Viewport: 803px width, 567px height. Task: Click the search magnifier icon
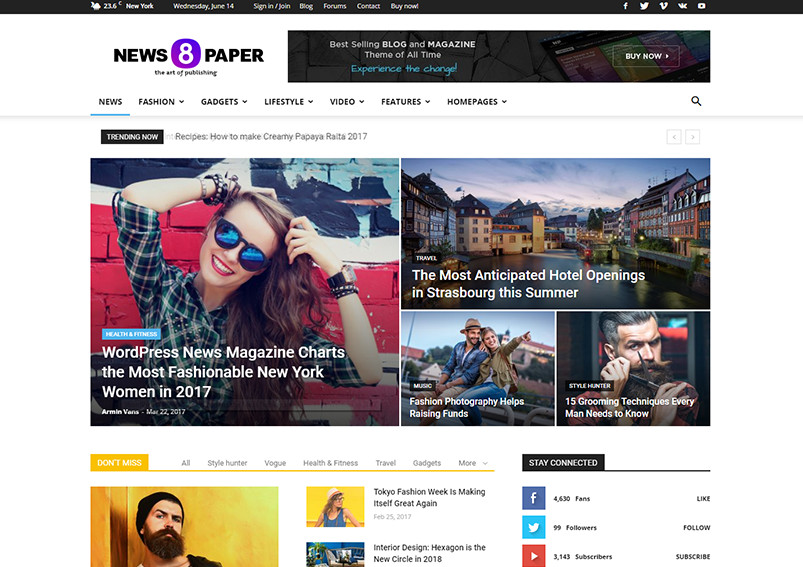pyautogui.click(x=696, y=101)
